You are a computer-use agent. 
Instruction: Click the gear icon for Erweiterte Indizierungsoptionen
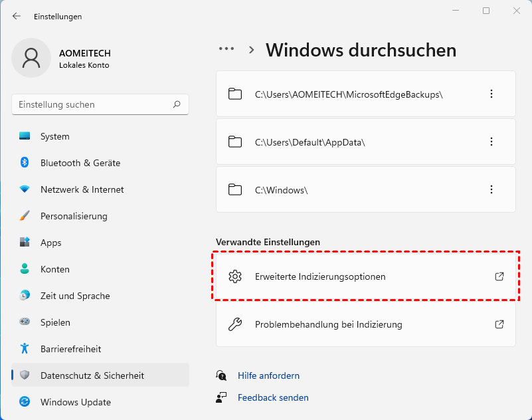(234, 276)
